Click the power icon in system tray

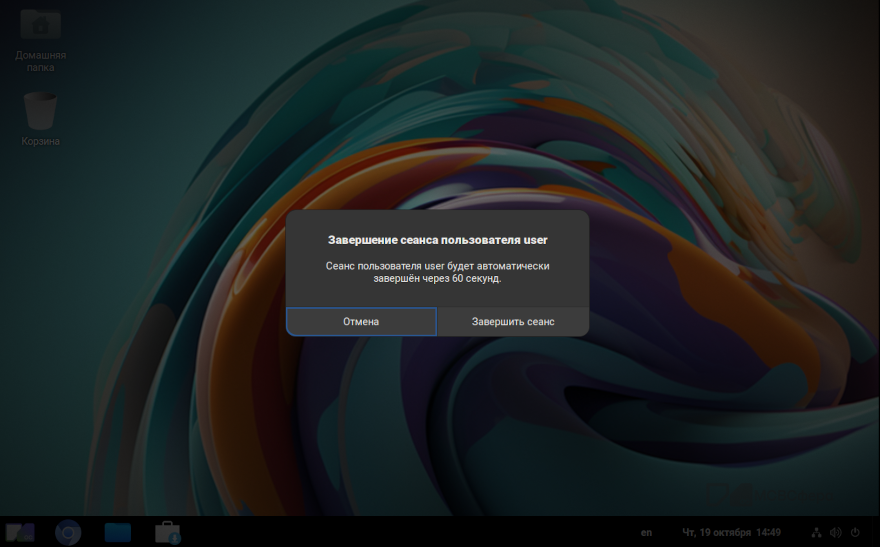click(856, 532)
